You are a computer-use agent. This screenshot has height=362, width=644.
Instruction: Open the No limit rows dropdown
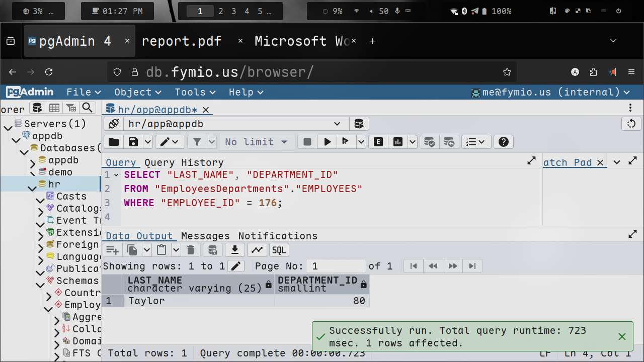click(x=257, y=142)
